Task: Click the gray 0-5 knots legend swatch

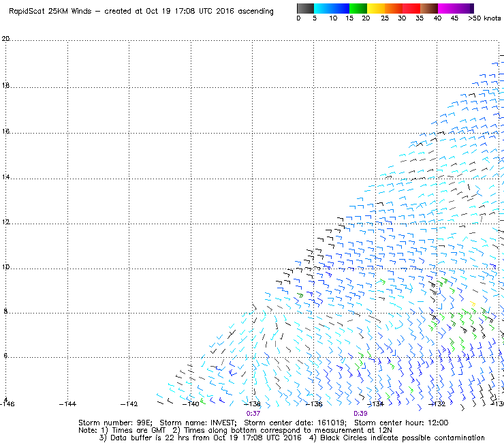Action: pos(305,8)
